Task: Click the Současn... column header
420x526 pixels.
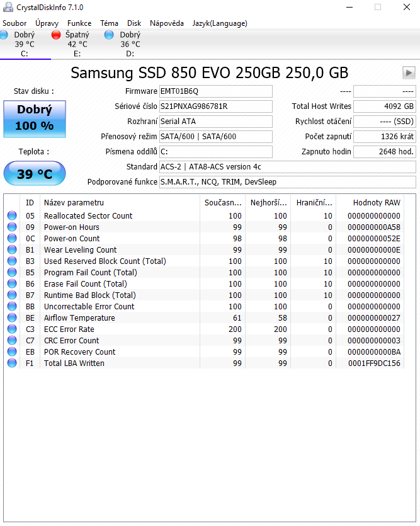Action: [222, 203]
